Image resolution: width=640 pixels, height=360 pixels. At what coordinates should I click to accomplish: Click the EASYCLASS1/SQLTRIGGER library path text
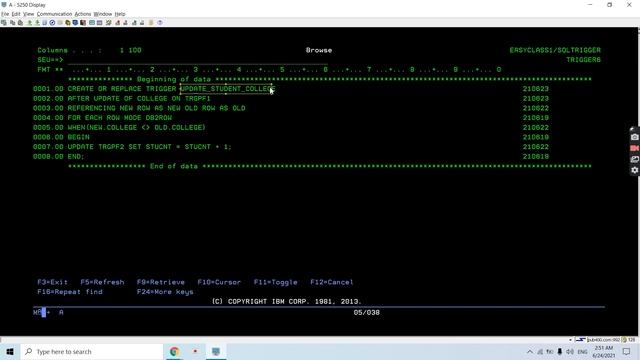[555, 50]
